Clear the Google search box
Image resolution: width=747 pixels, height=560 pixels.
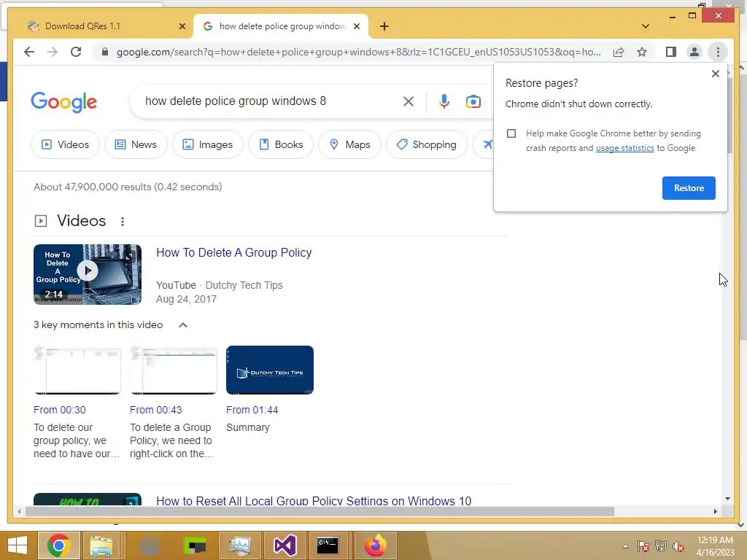pyautogui.click(x=409, y=101)
